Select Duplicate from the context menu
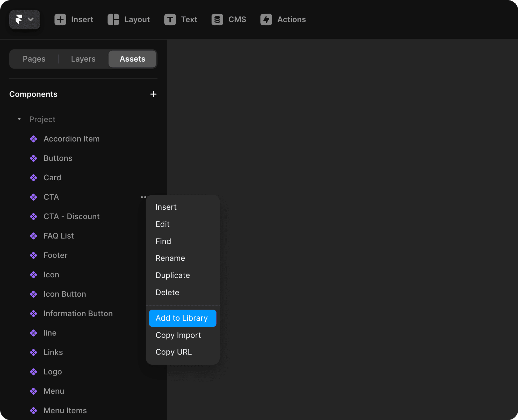This screenshot has height=420, width=518. [172, 275]
